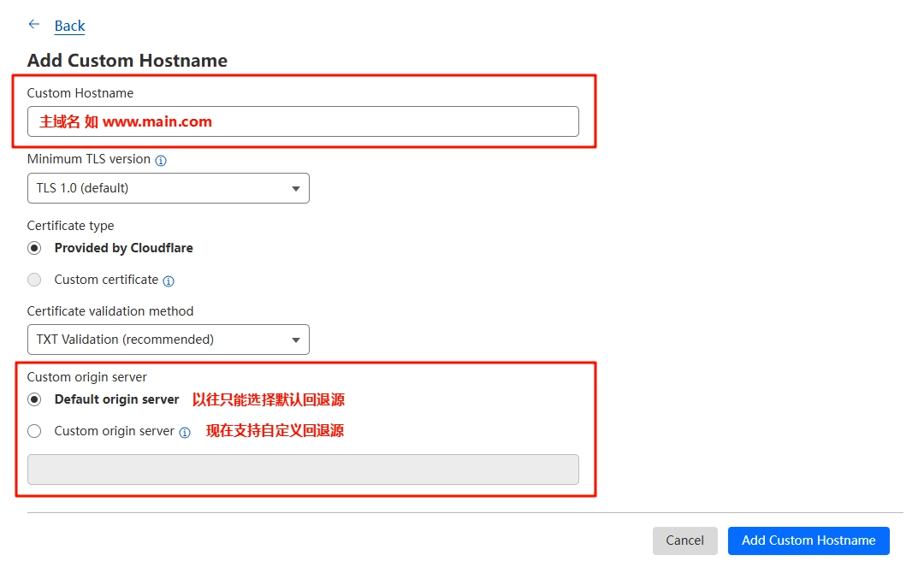The height and width of the screenshot is (573, 924).
Task: Click info icon next to Custom certificate
Action: coord(169,281)
